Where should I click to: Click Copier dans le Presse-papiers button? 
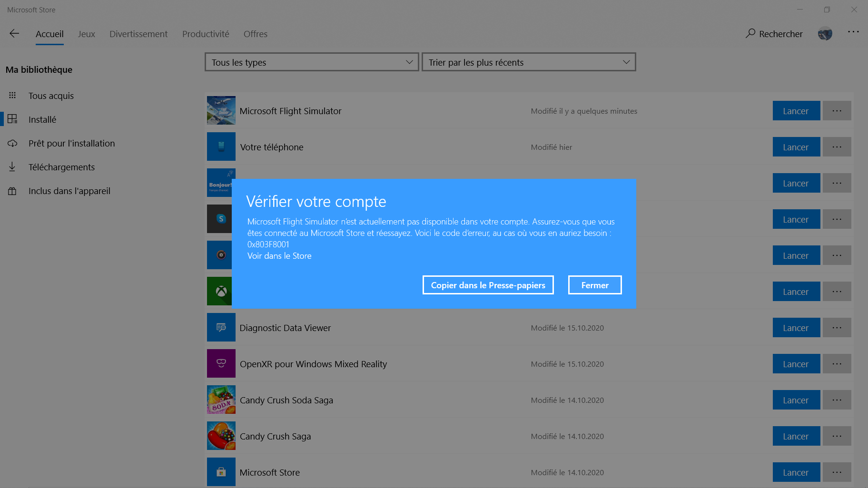488,285
